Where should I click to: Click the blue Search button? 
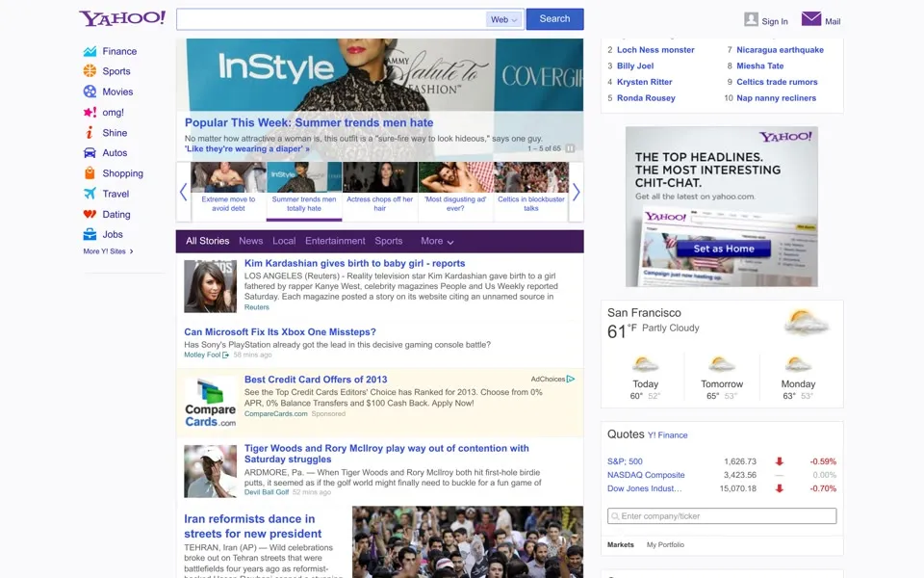click(554, 19)
